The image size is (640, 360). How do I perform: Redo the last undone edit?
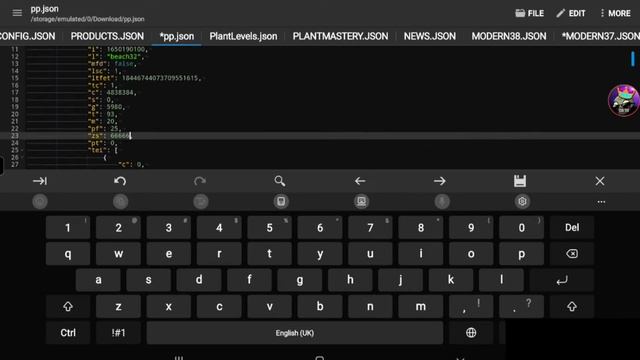[200, 181]
